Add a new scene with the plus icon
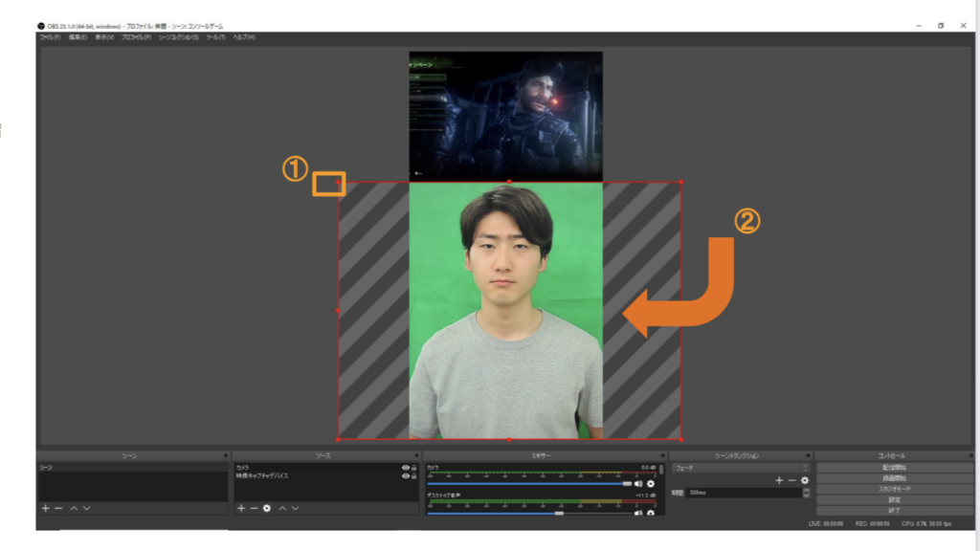 tap(45, 508)
